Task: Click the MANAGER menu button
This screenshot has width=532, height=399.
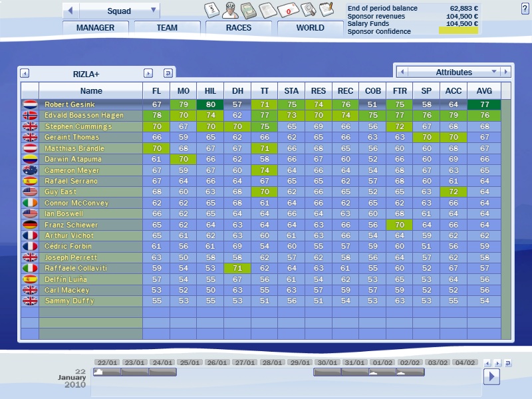Action: tap(95, 28)
